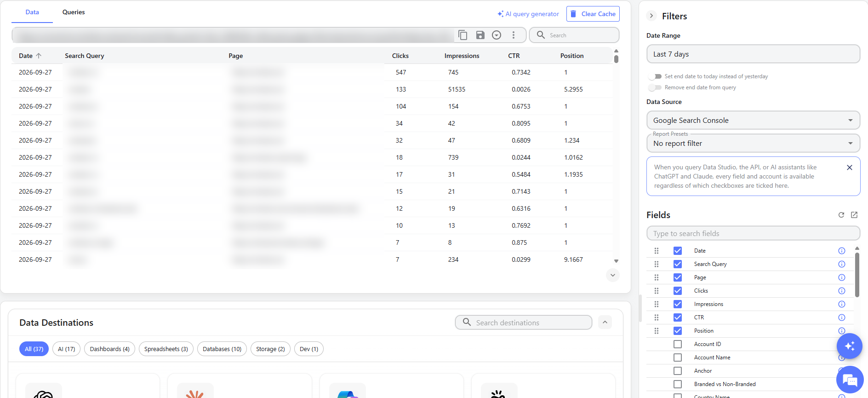Viewport: 868px width, 398px height.
Task: Open the Report Presets dropdown
Action: click(x=753, y=143)
